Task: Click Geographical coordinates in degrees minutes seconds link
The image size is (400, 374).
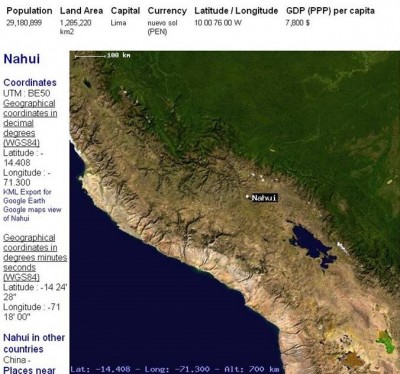Action: (x=35, y=257)
